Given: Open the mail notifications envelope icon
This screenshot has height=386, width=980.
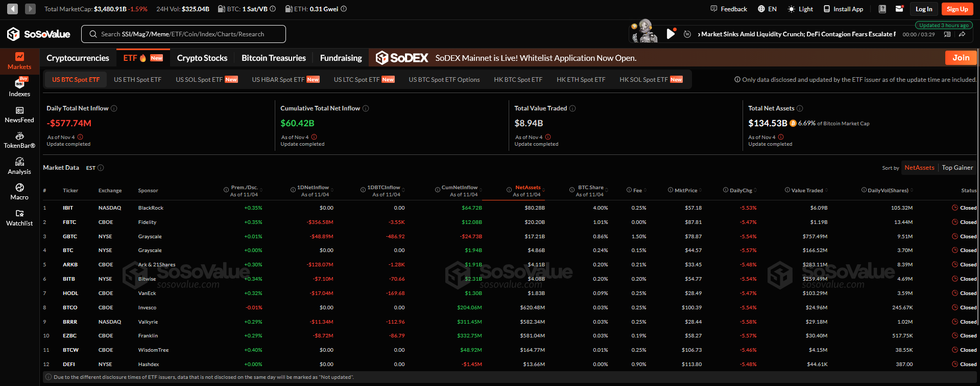Looking at the screenshot, I should pyautogui.click(x=899, y=9).
